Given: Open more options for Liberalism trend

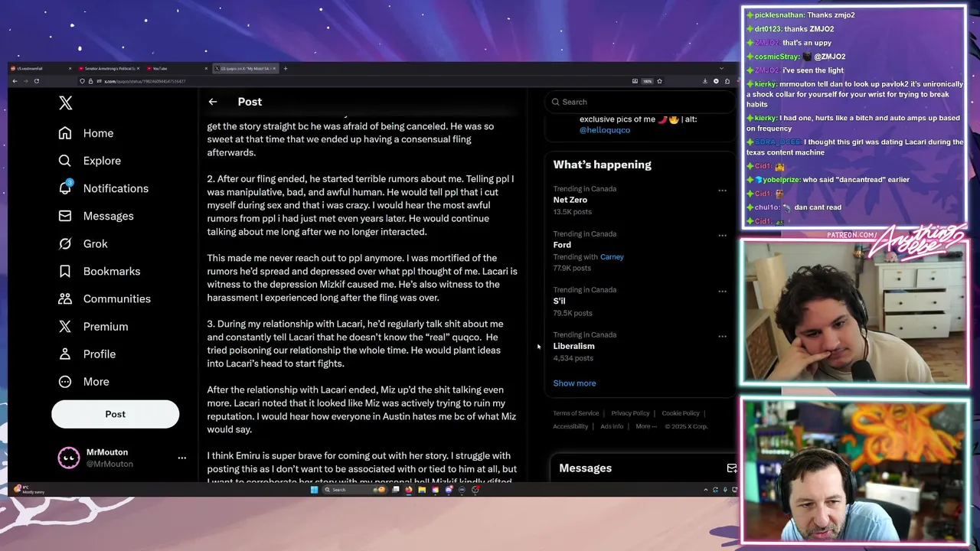Looking at the screenshot, I should click(722, 337).
